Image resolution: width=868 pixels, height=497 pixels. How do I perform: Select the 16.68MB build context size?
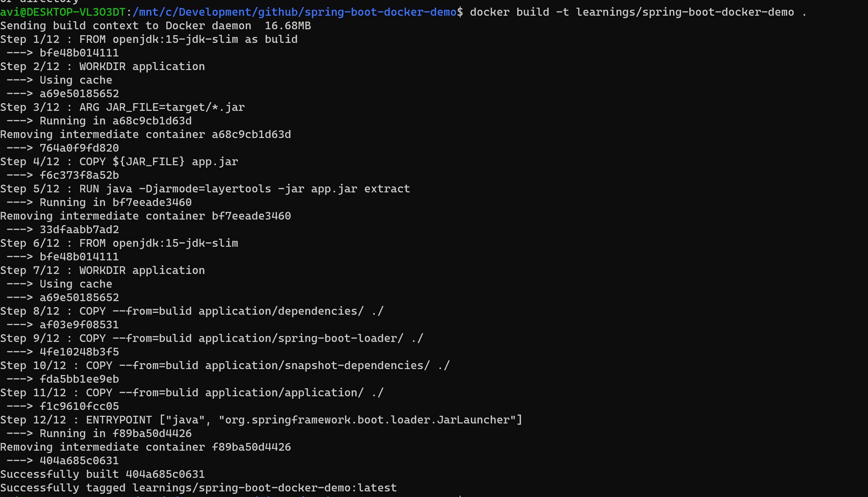287,25
